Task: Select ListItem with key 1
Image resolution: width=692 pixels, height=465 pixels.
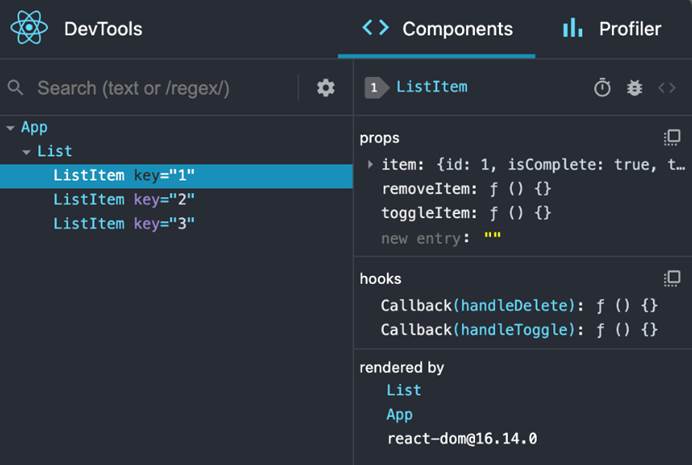Action: click(x=177, y=176)
